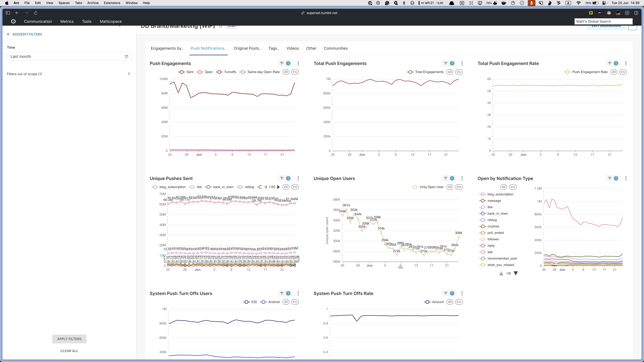Image resolution: width=644 pixels, height=362 pixels.
Task: Toggle message series in Open by Notification Type
Action: coord(490,201)
